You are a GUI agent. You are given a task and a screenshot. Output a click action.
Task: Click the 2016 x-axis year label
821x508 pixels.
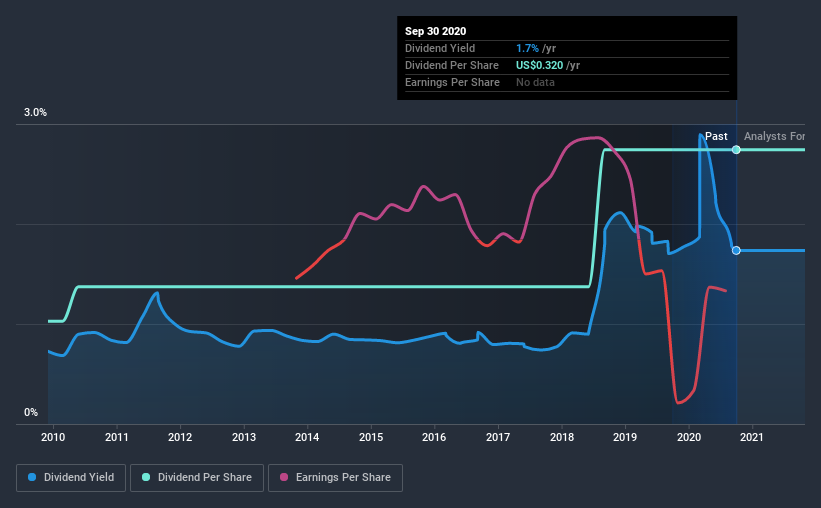pos(434,437)
